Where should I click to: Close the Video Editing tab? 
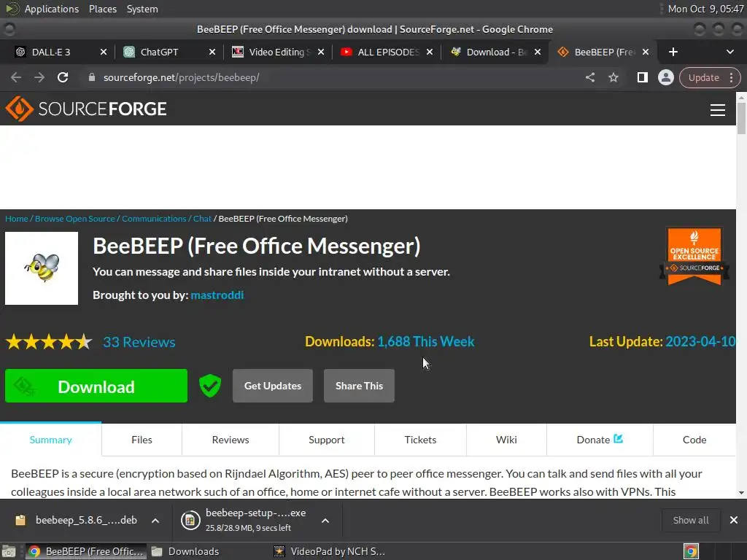[321, 52]
